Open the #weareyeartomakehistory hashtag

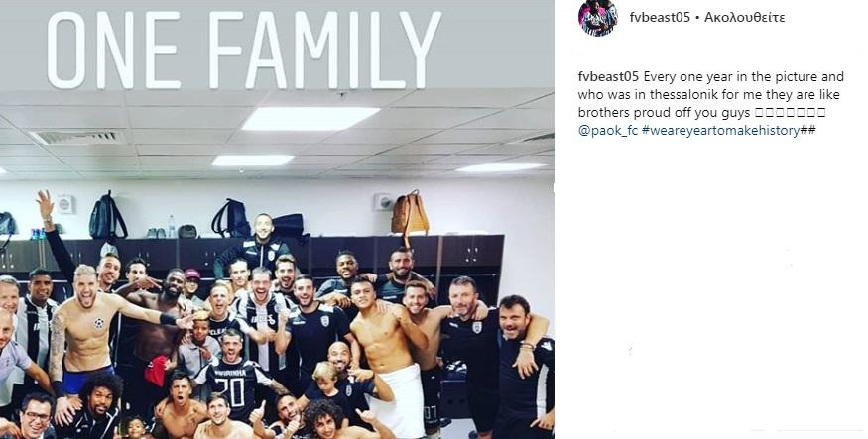point(721,131)
